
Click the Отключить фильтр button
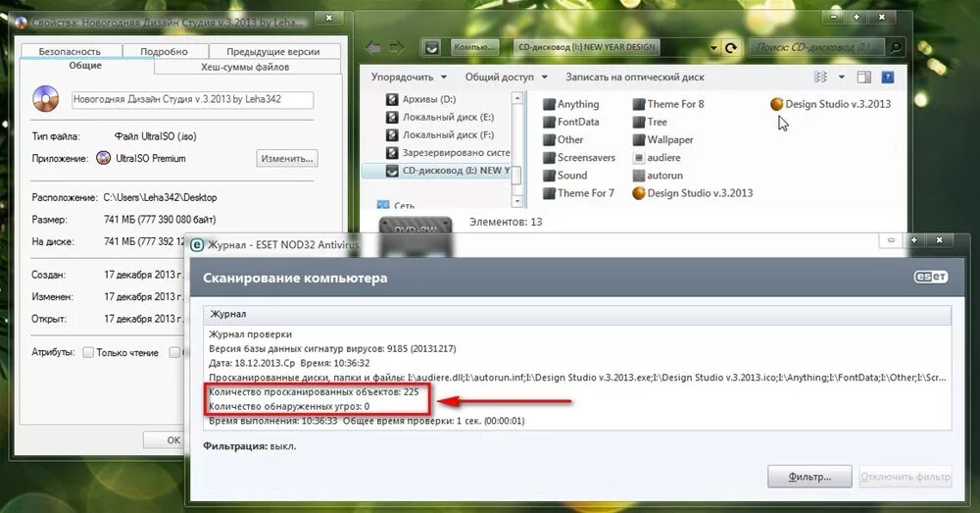click(x=905, y=477)
